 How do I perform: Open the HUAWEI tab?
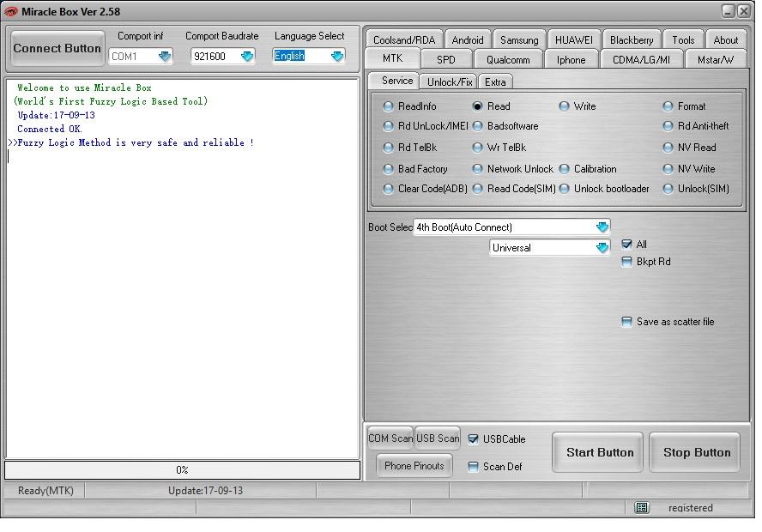(x=574, y=40)
